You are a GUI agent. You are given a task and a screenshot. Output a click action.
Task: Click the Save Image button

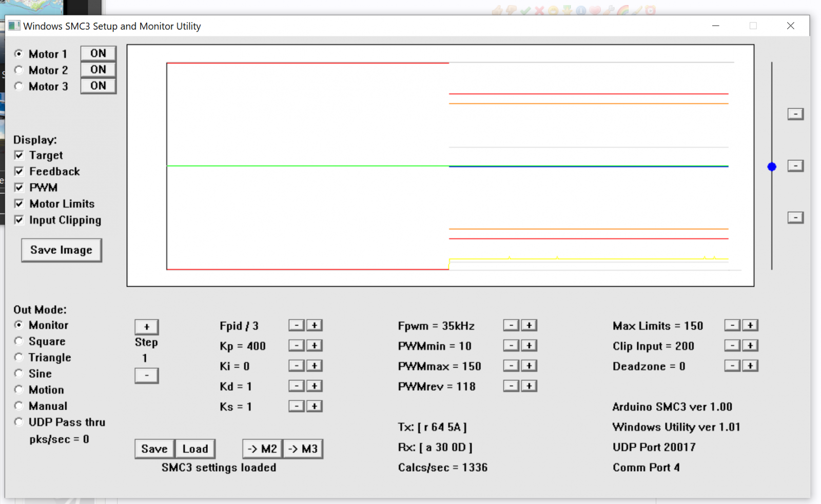(62, 250)
